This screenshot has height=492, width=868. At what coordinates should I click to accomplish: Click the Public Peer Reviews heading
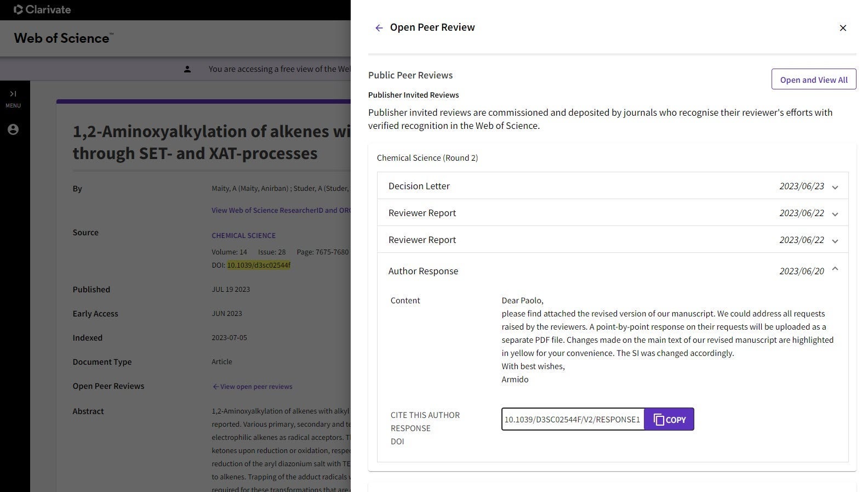(410, 75)
